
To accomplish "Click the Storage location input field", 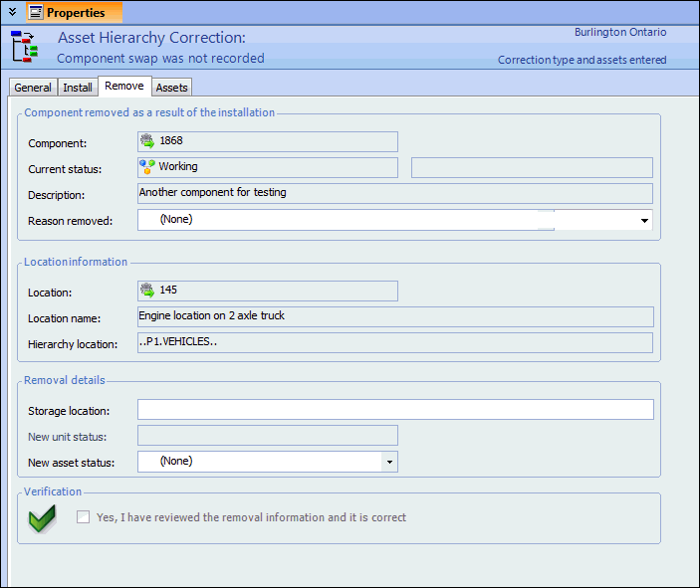I will click(395, 410).
